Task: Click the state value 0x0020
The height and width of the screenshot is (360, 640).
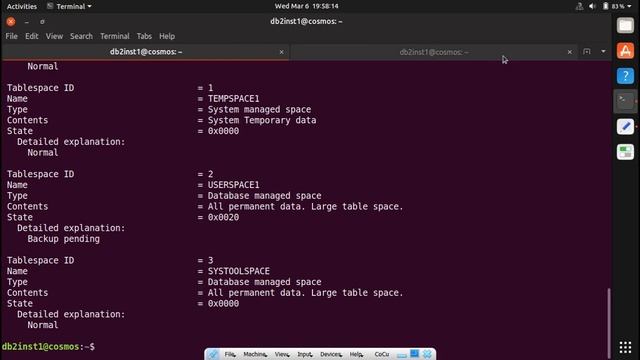Action: (223, 217)
